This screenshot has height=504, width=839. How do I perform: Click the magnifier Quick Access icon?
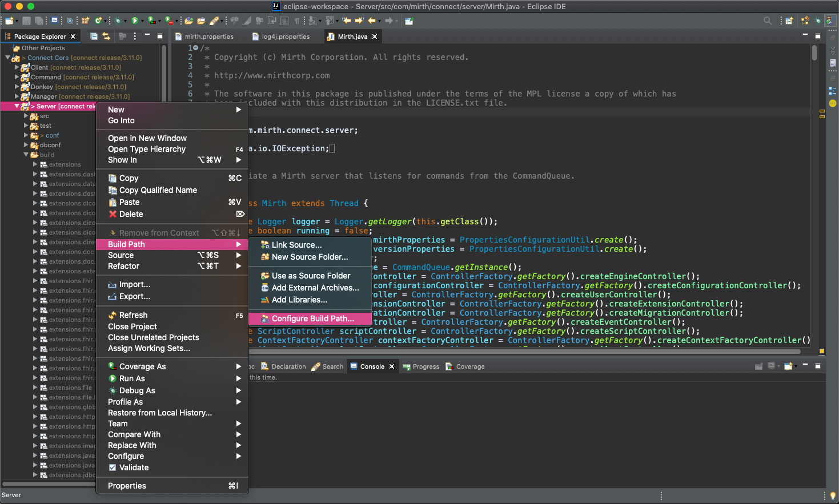(x=768, y=21)
